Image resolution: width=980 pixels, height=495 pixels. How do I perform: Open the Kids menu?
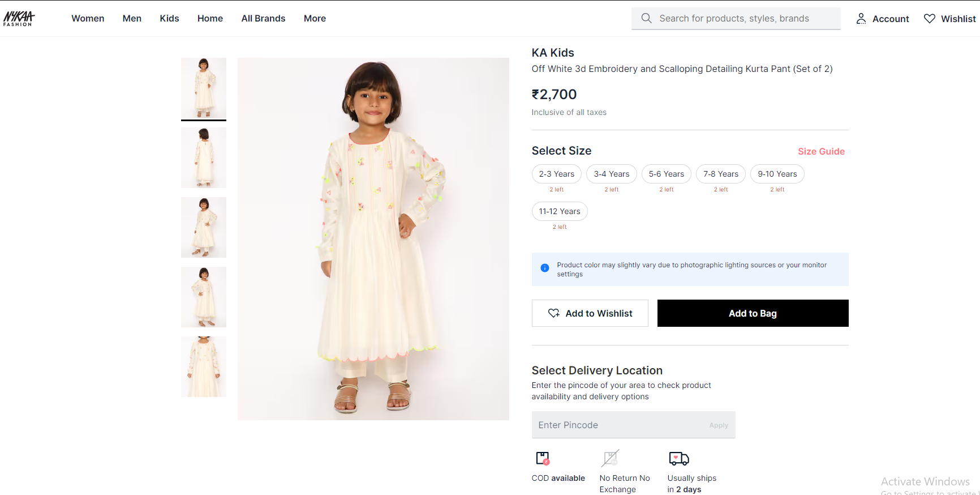[169, 18]
